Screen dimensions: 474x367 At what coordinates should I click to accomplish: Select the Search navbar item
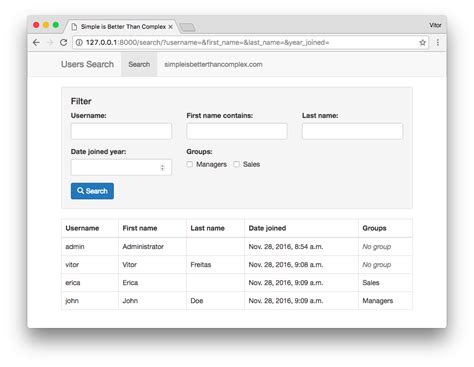139,64
